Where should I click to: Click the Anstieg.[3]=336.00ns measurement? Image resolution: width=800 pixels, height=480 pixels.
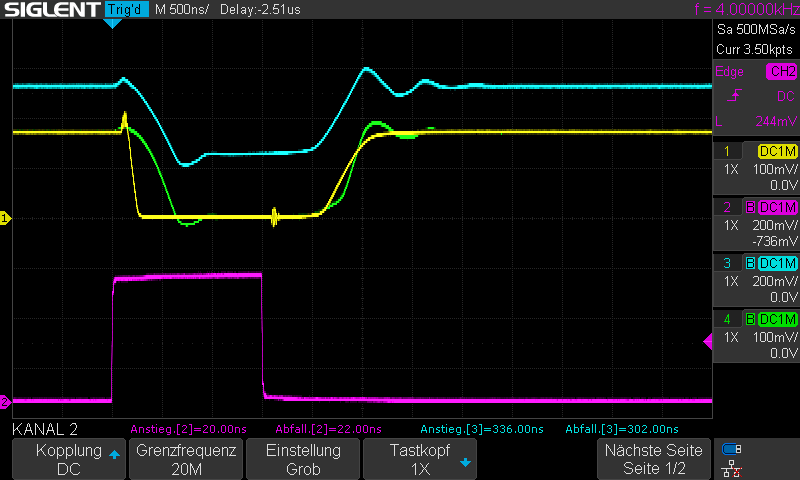point(482,429)
